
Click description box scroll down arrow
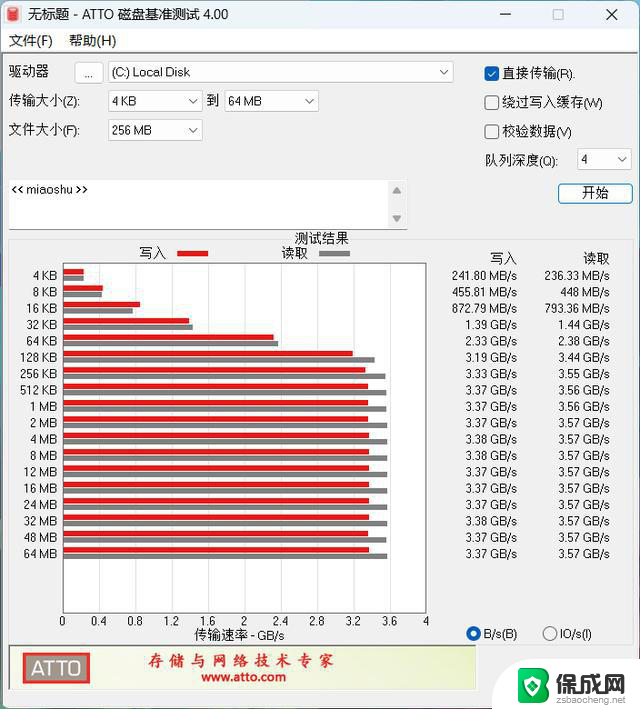pyautogui.click(x=397, y=218)
